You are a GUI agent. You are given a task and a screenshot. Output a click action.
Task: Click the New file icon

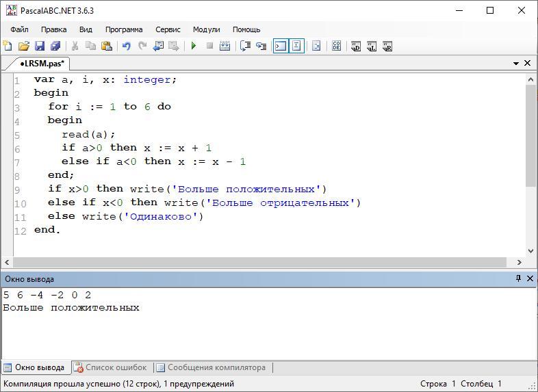pos(8,46)
